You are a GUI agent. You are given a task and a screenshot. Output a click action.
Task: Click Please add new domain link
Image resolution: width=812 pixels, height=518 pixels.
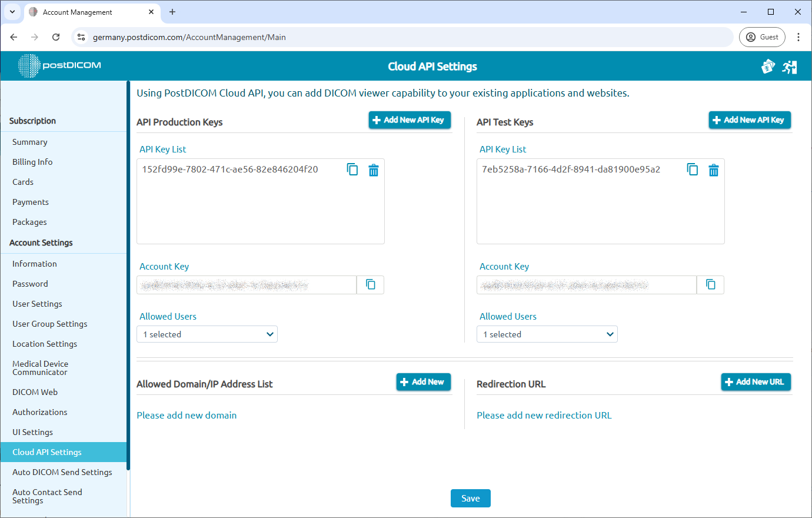click(x=187, y=415)
